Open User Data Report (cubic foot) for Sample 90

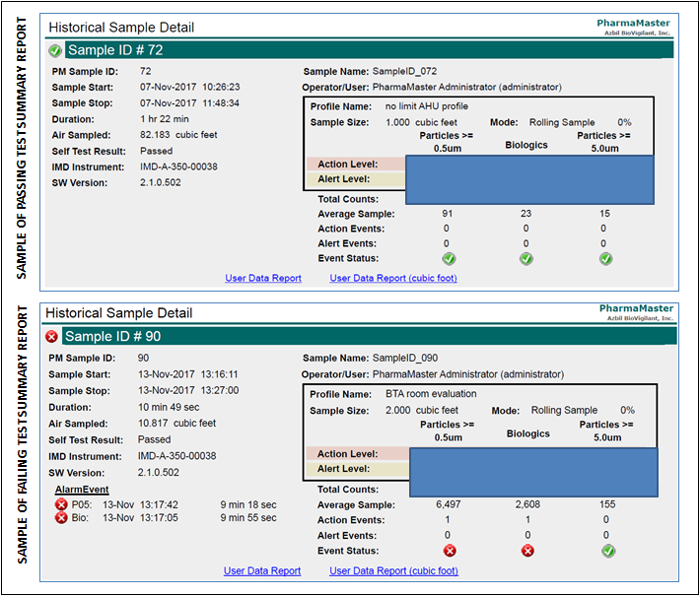tap(393, 571)
